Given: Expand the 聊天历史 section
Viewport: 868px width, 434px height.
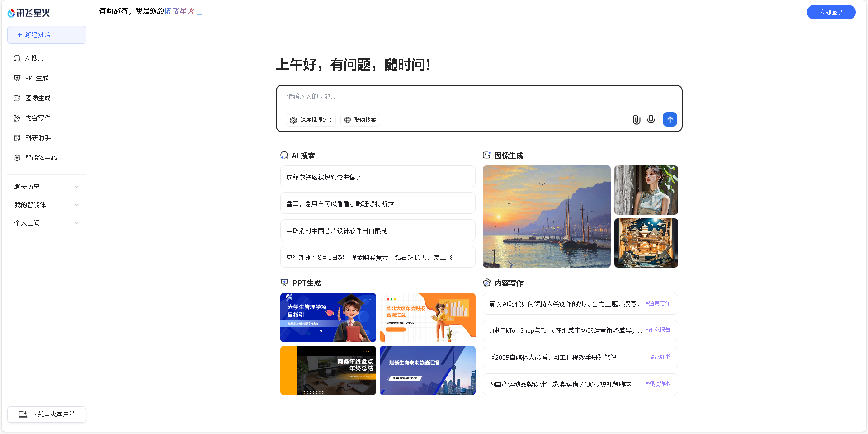Looking at the screenshot, I should 46,187.
